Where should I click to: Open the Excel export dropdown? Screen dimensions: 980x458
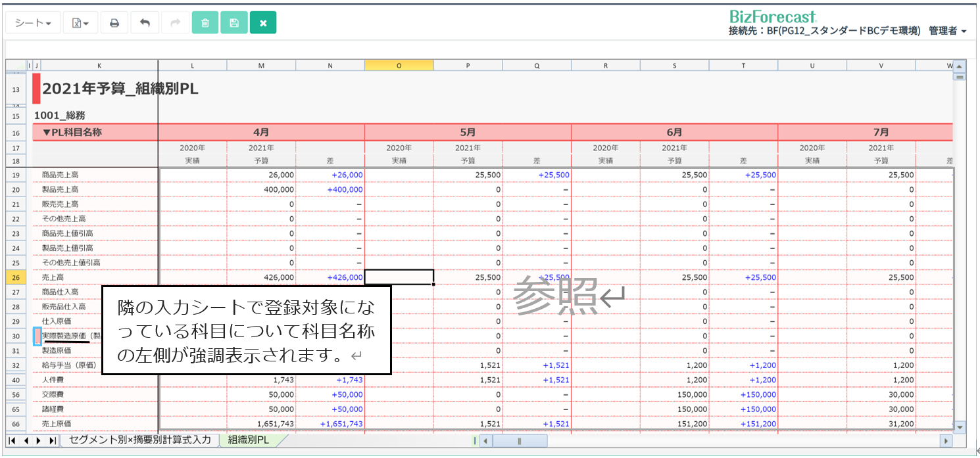point(80,23)
